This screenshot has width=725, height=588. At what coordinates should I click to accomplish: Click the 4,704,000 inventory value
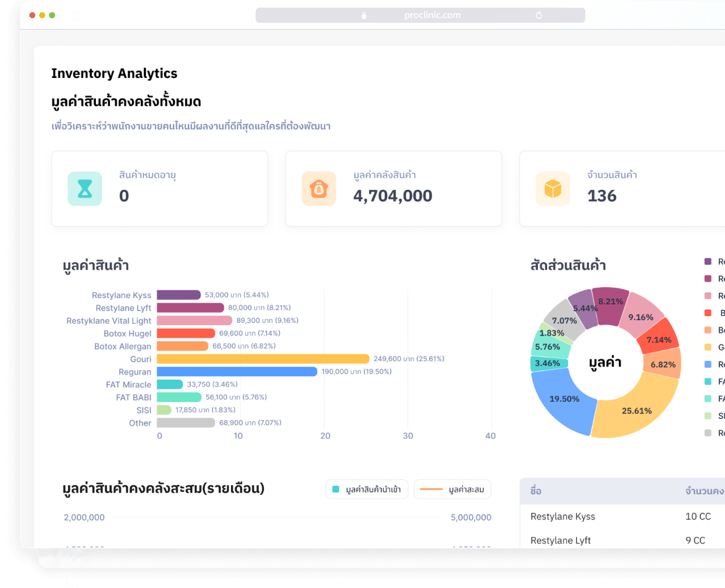click(392, 196)
